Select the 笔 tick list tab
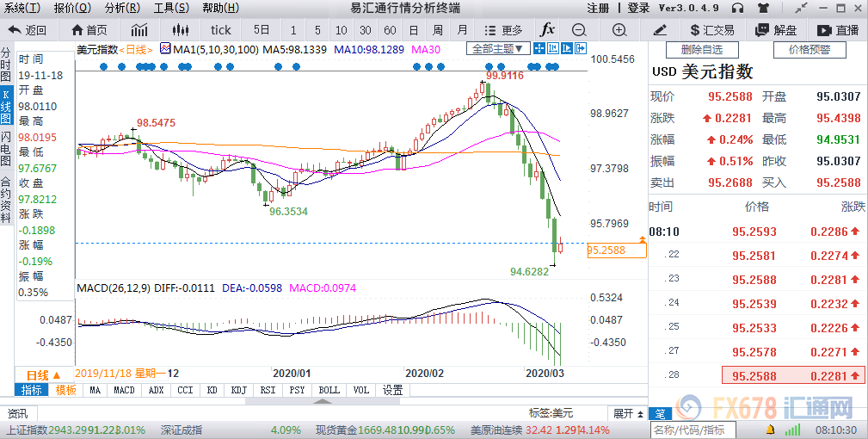868x439 pixels. click(661, 414)
